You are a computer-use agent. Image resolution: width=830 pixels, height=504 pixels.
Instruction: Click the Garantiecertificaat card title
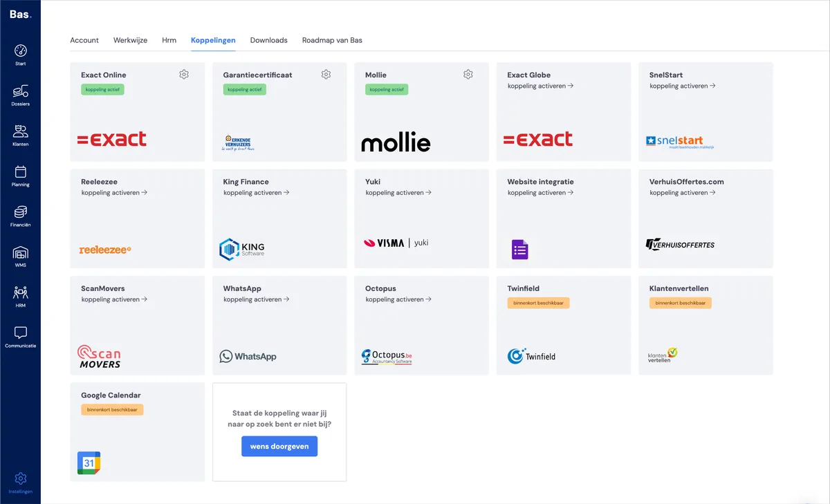[x=258, y=75]
